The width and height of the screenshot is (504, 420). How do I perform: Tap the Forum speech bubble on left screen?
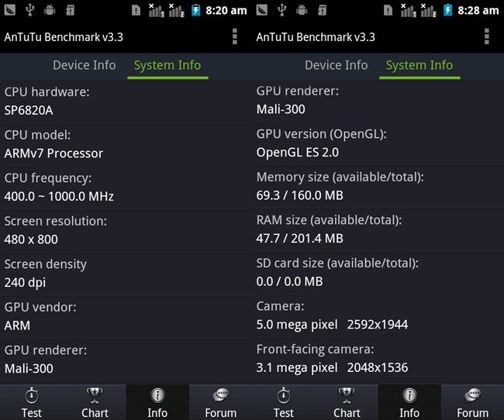click(221, 397)
